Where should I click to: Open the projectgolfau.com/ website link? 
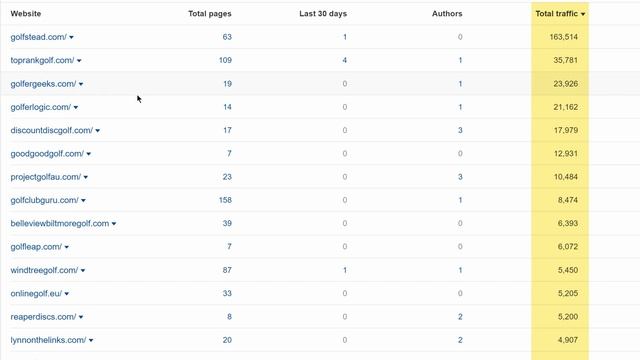point(46,177)
